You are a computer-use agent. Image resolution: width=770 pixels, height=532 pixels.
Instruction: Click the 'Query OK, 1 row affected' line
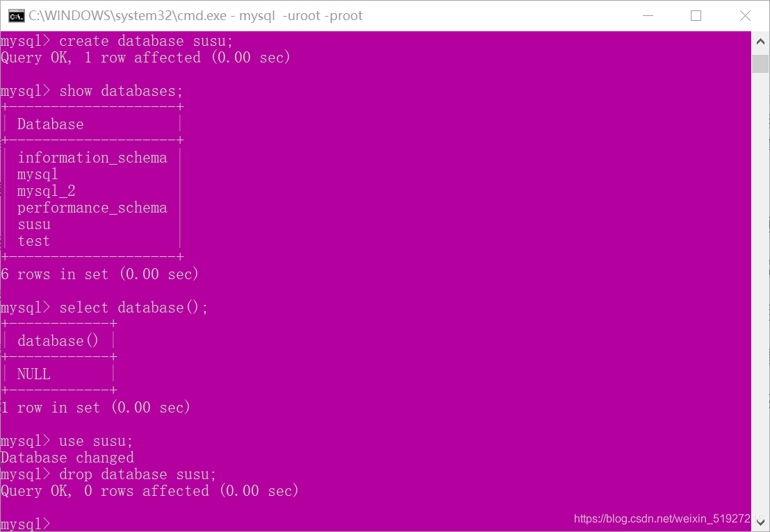(145, 58)
